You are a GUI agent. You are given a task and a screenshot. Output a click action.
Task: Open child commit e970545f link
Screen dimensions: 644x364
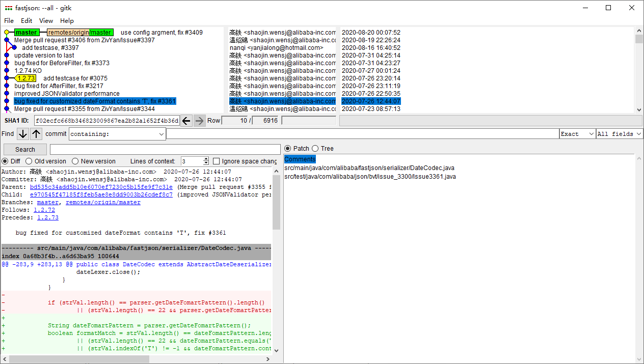coord(101,195)
